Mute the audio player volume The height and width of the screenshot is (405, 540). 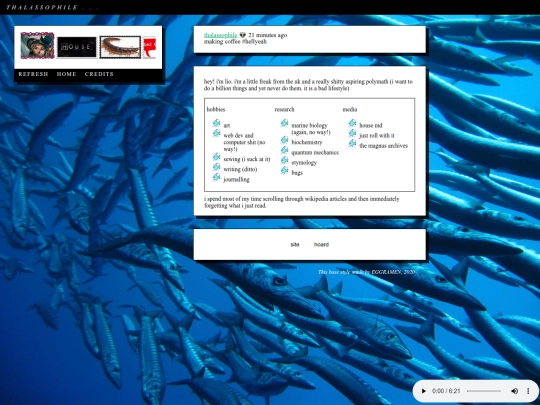515,391
